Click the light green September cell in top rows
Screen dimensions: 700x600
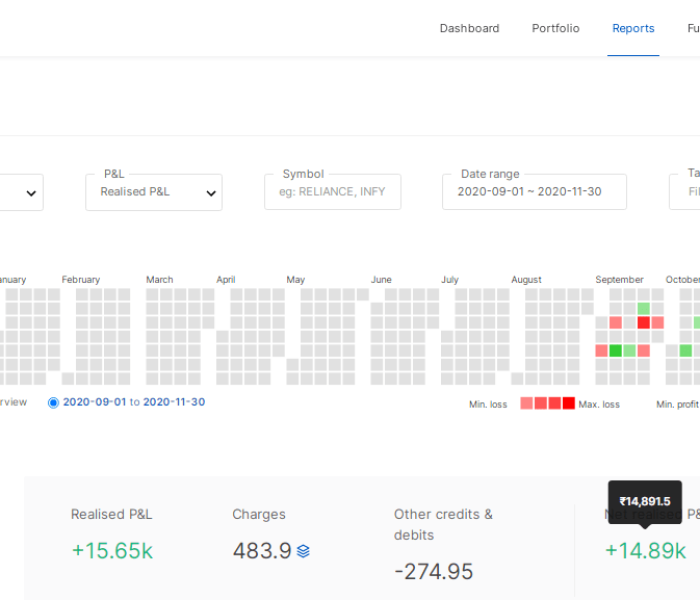644,309
